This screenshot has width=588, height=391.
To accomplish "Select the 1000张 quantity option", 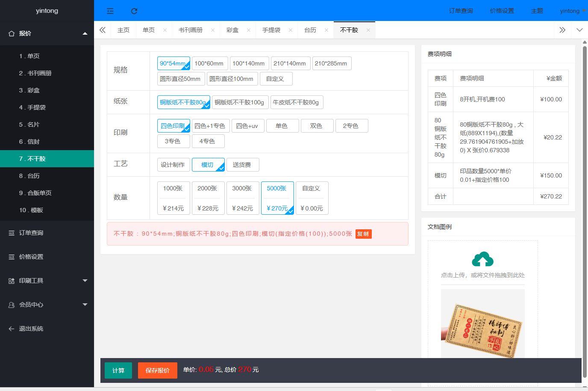I will (x=173, y=198).
